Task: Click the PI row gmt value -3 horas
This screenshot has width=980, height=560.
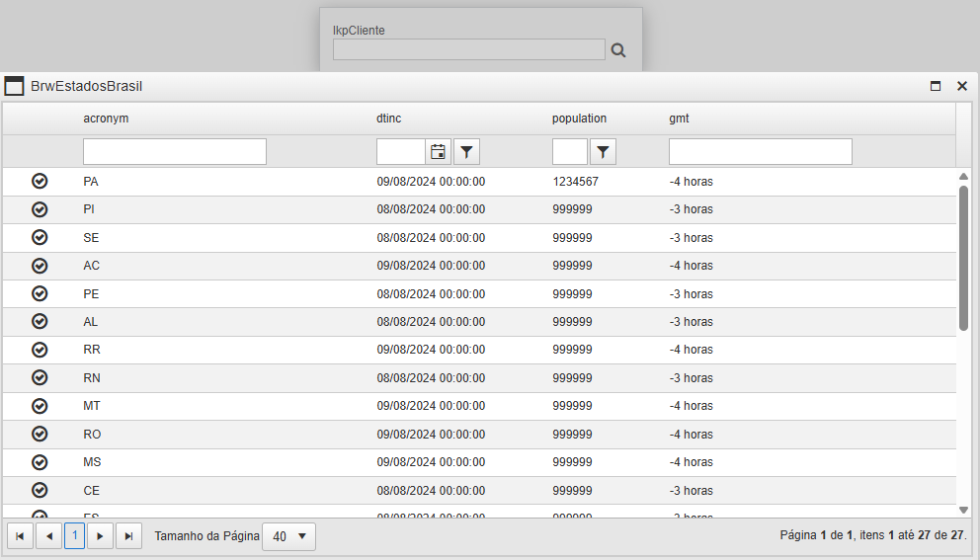Action: pos(692,209)
